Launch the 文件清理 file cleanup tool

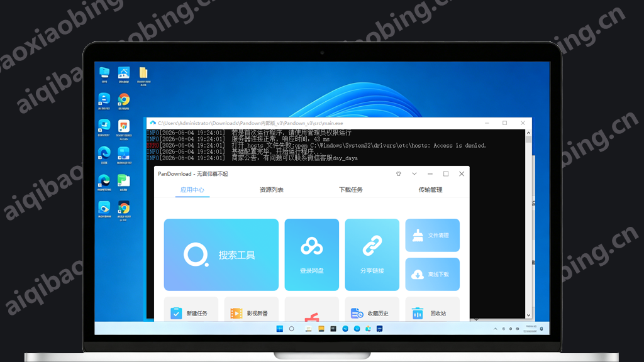coord(433,235)
